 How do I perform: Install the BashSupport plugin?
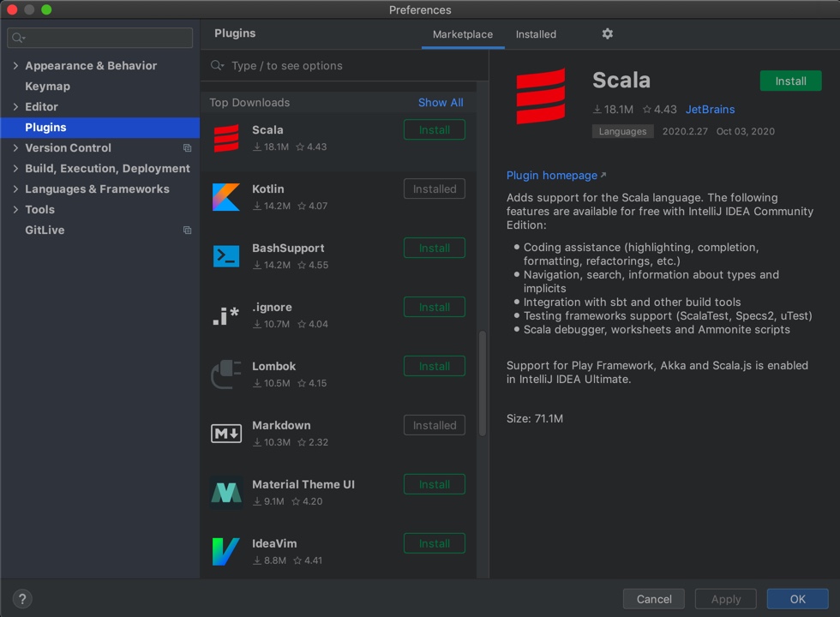434,248
